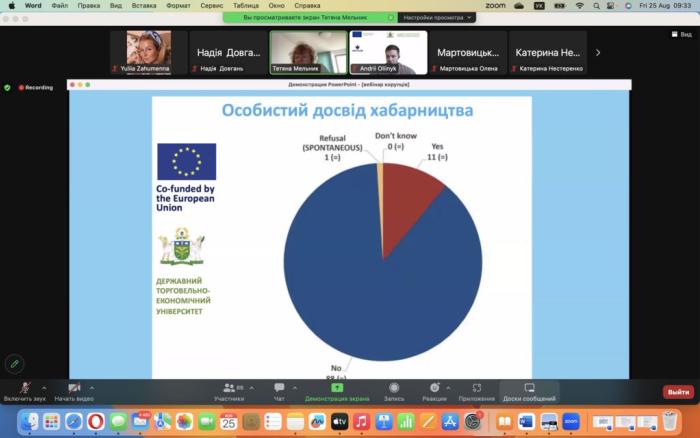Change layout with the Вид button
Image resolution: width=700 pixels, height=438 pixels.
682,34
